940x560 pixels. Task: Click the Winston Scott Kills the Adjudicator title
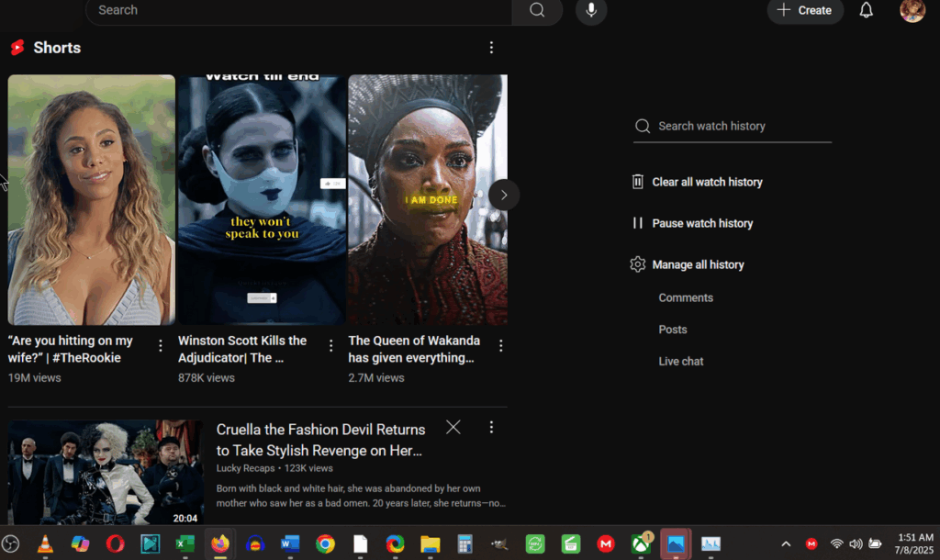[242, 349]
